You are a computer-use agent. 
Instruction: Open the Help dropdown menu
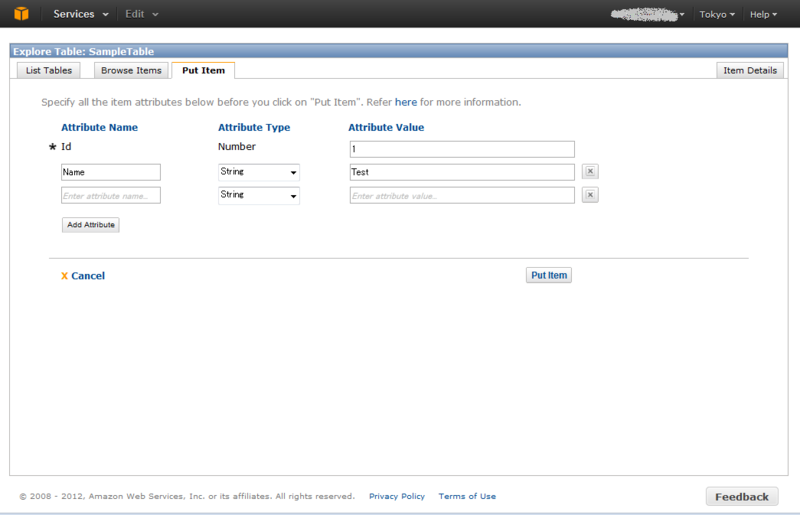pyautogui.click(x=763, y=14)
